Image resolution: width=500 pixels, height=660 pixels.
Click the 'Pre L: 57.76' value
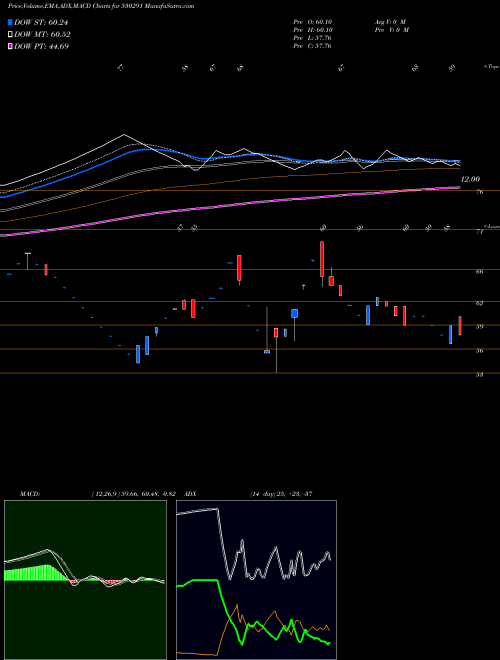point(313,38)
